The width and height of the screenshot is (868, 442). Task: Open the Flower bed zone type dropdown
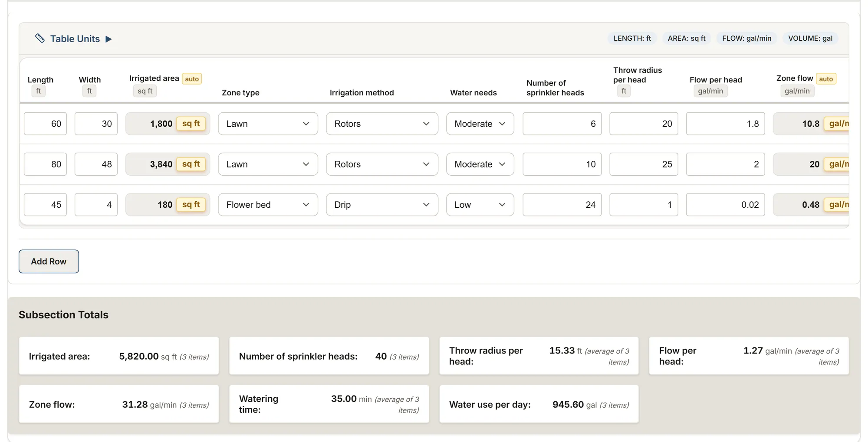[268, 204]
